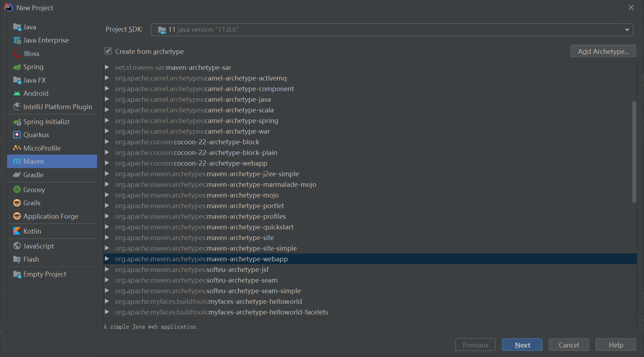Select Spring in project type list
Image resolution: width=644 pixels, height=357 pixels.
52,67
